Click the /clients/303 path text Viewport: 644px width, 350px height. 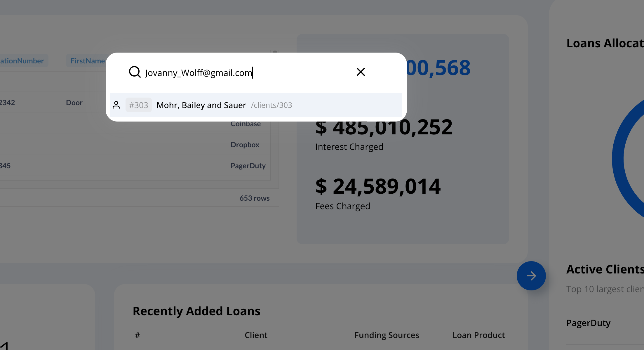tap(271, 105)
